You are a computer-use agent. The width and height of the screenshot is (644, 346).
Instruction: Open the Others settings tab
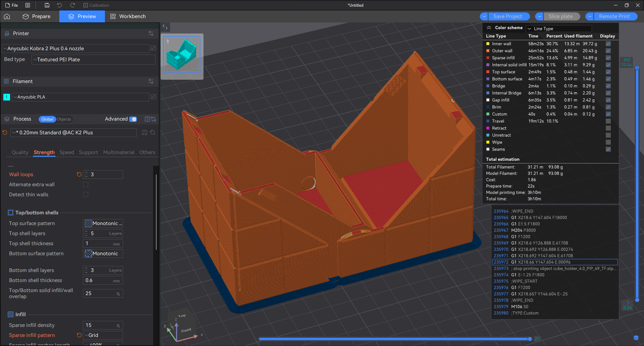(147, 152)
